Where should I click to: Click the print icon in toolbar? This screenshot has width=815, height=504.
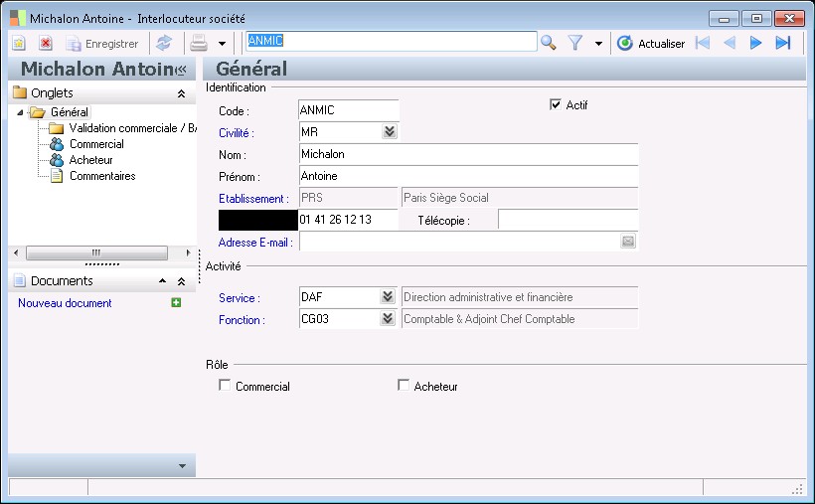(x=199, y=44)
